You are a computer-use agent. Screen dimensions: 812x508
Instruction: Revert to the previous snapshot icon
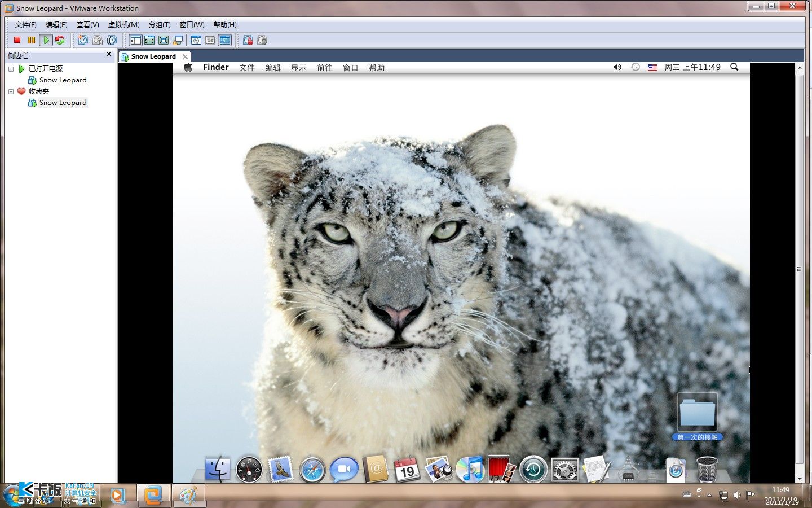click(98, 40)
